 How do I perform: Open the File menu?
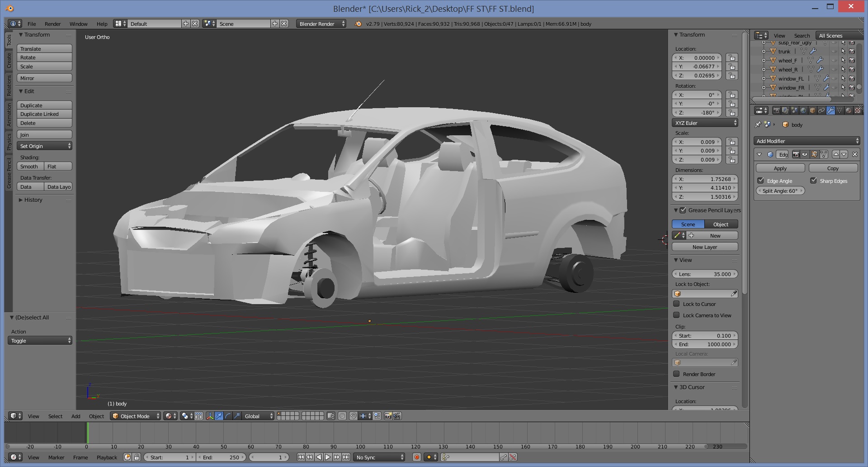click(32, 24)
